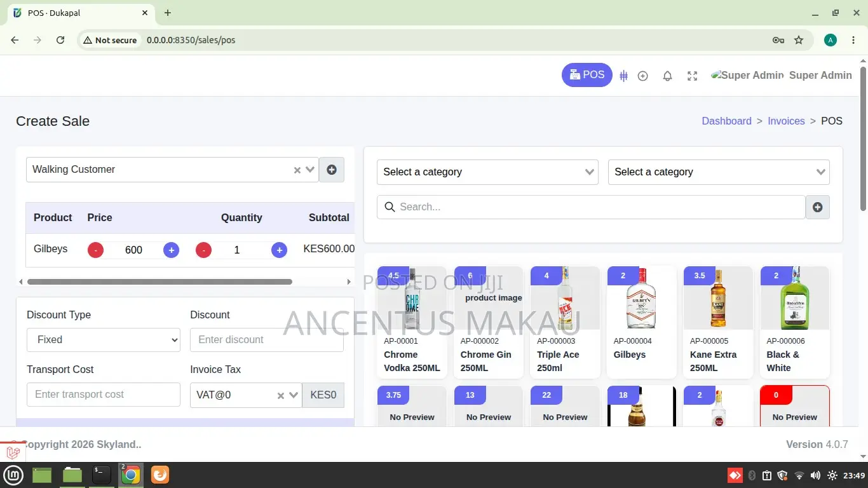Clear the Walking Customer selection
This screenshot has width=868, height=488.
coord(297,170)
